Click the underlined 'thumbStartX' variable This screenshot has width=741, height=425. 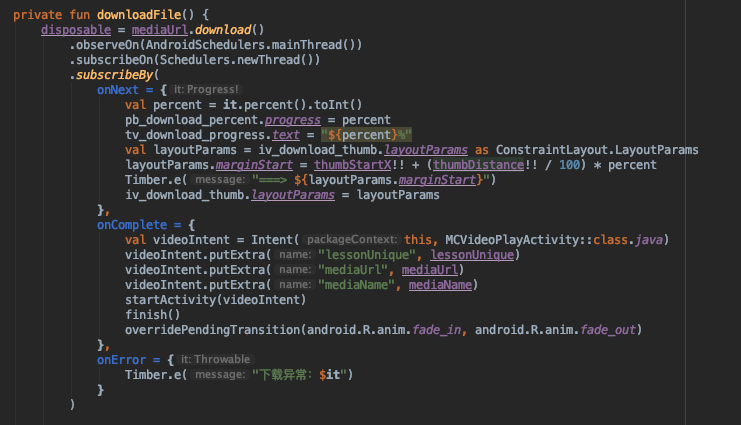353,165
